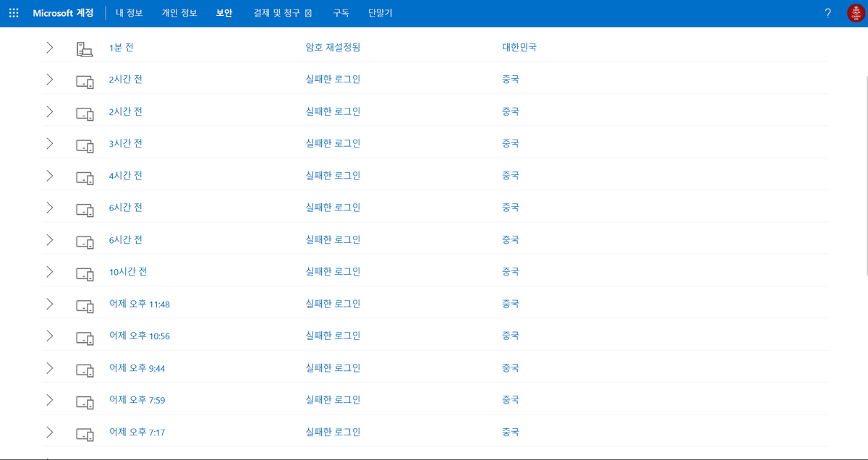868x460 pixels.
Task: Click the '어제 오후 7:17' timestamp
Action: [x=137, y=433]
